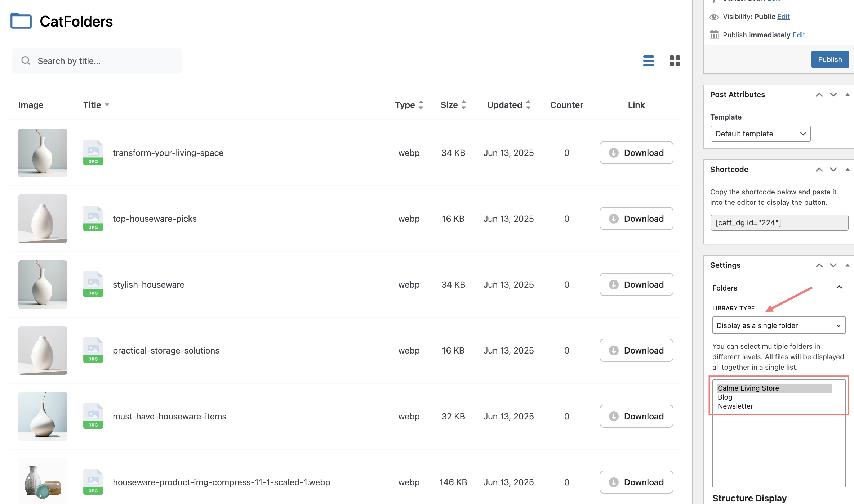The image size is (854, 504).
Task: Open the Template dropdown
Action: coord(760,134)
